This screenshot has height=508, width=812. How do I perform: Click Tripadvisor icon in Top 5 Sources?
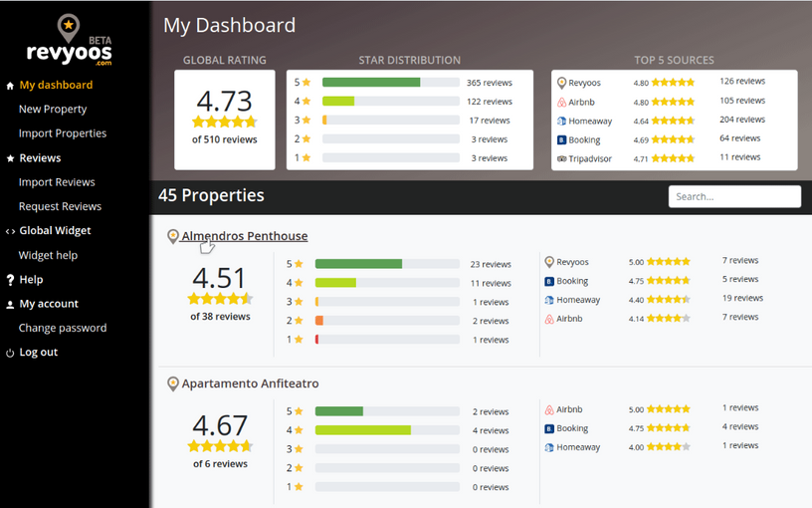tap(561, 158)
